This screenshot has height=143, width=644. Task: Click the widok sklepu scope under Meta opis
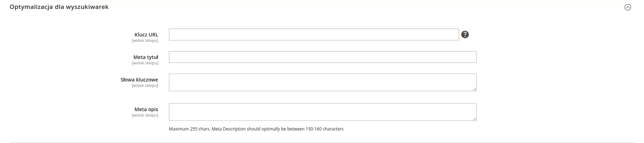pos(145,115)
